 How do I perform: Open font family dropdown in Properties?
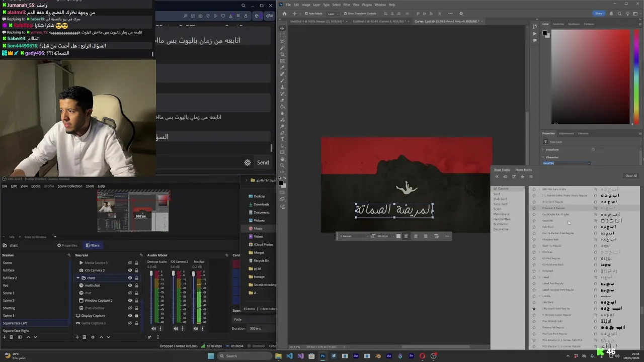[589, 163]
